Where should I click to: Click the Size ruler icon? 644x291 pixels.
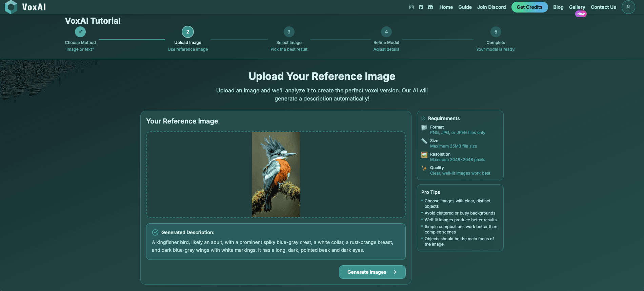424,141
